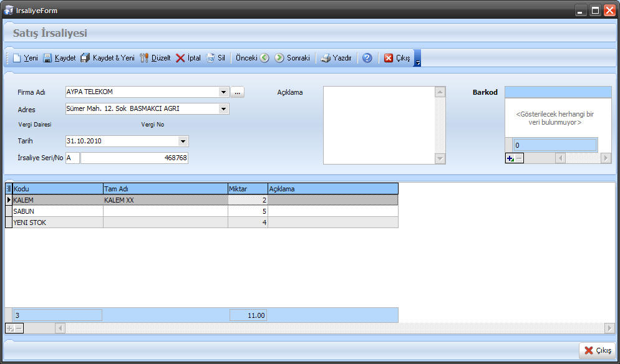Click the İrsaliye number field showing 468768
620x364 pixels.
(134, 158)
